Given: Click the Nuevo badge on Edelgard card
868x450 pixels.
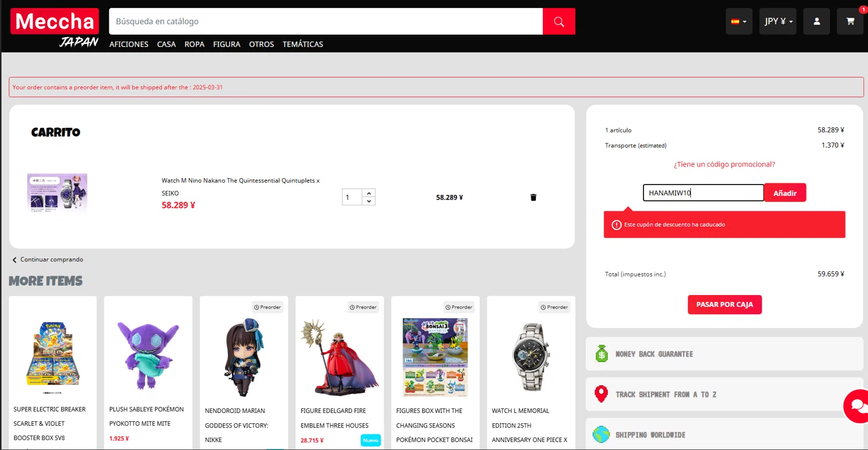Looking at the screenshot, I should coord(370,440).
